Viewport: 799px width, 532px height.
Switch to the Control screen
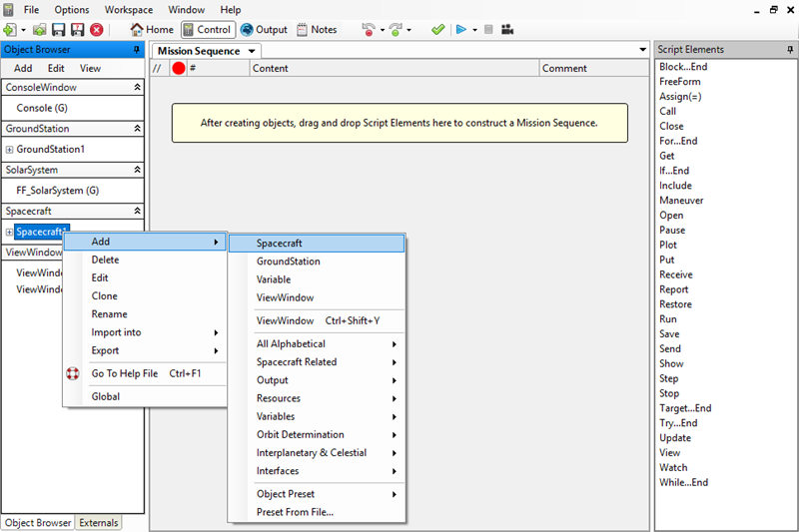[x=208, y=30]
